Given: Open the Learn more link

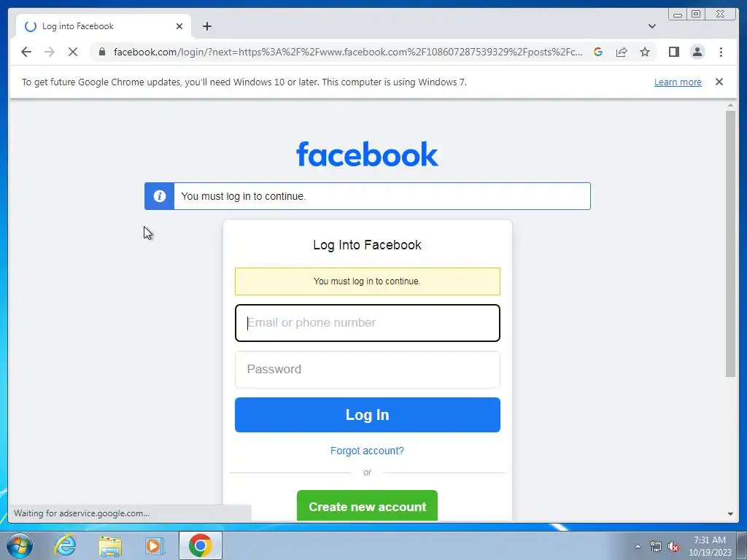Looking at the screenshot, I should click(x=678, y=82).
